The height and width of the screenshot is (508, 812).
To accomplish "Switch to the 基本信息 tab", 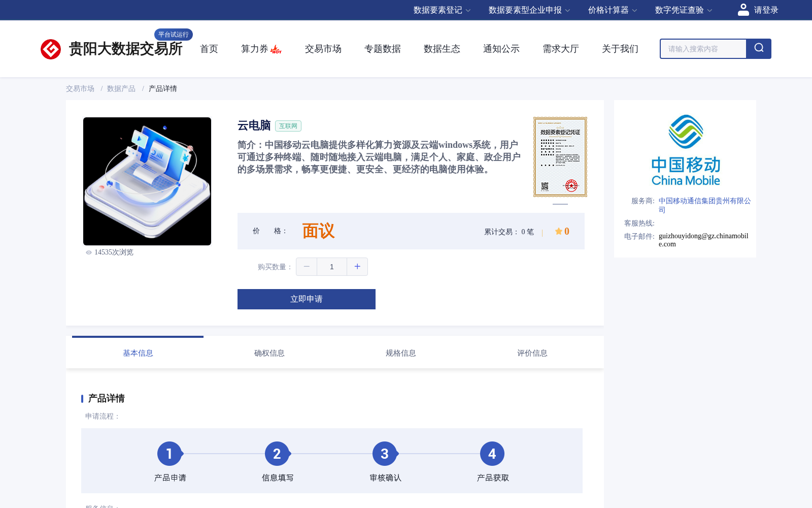I will [x=138, y=353].
